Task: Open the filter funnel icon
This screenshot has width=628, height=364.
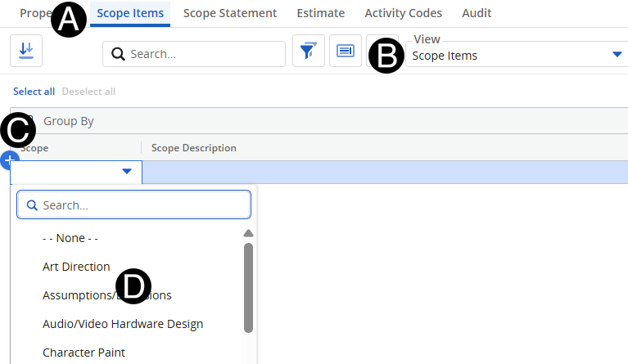Action: (x=308, y=51)
